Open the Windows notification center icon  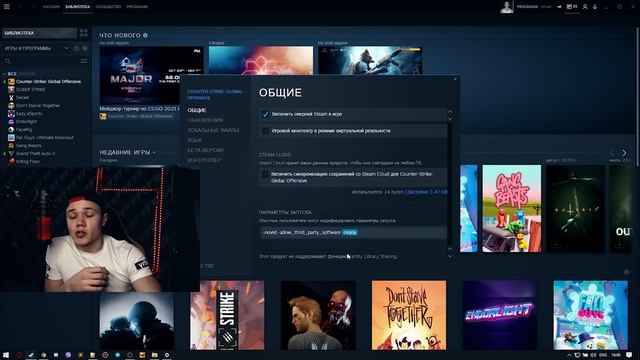pyautogui.click(x=629, y=355)
